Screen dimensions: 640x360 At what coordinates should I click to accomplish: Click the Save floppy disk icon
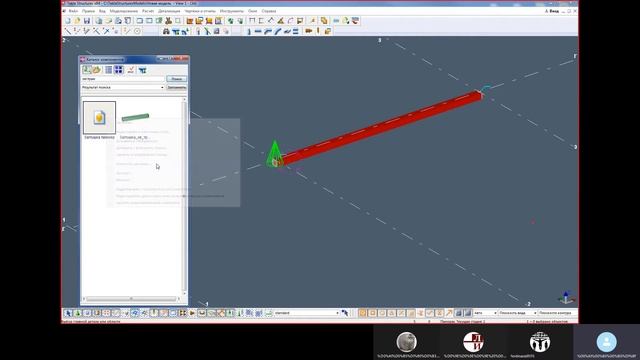[87, 20]
